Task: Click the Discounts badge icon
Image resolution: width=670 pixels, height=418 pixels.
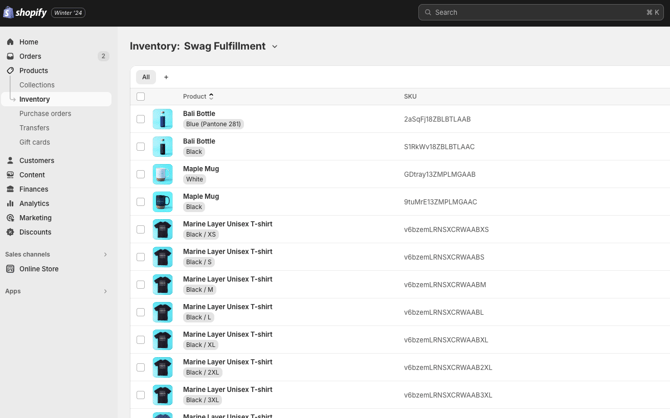Action: pos(10,232)
